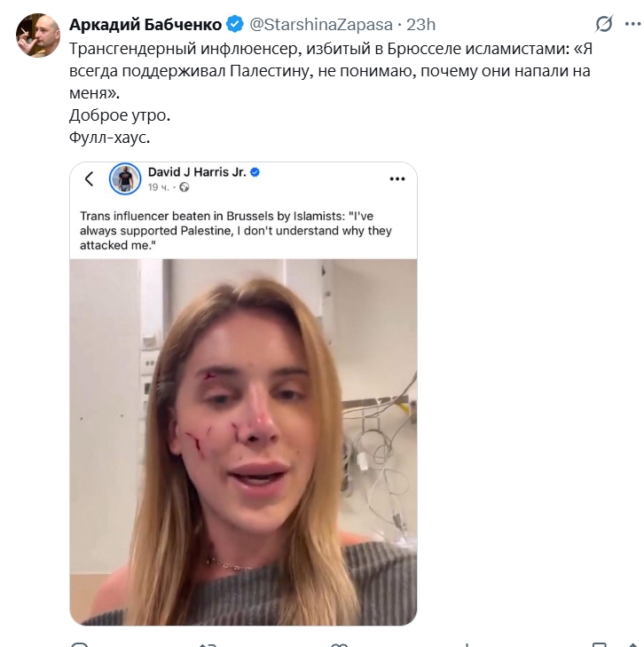
Task: Click the verified badge beside David J Harris Jr.
Action: pos(255,171)
